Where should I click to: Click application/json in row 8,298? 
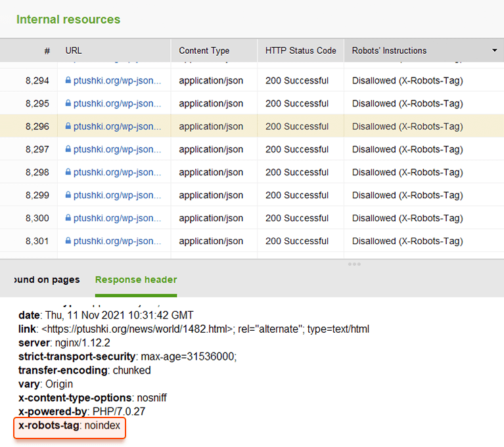coord(211,172)
